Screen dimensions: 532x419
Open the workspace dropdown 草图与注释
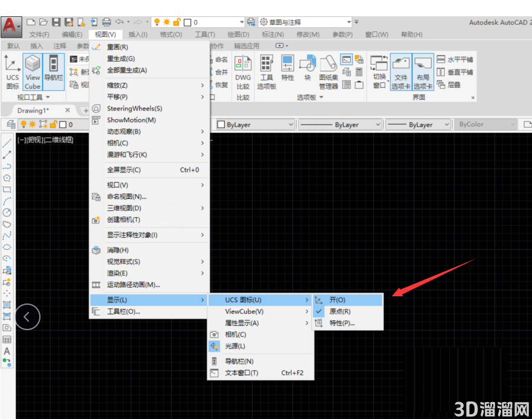pos(305,22)
